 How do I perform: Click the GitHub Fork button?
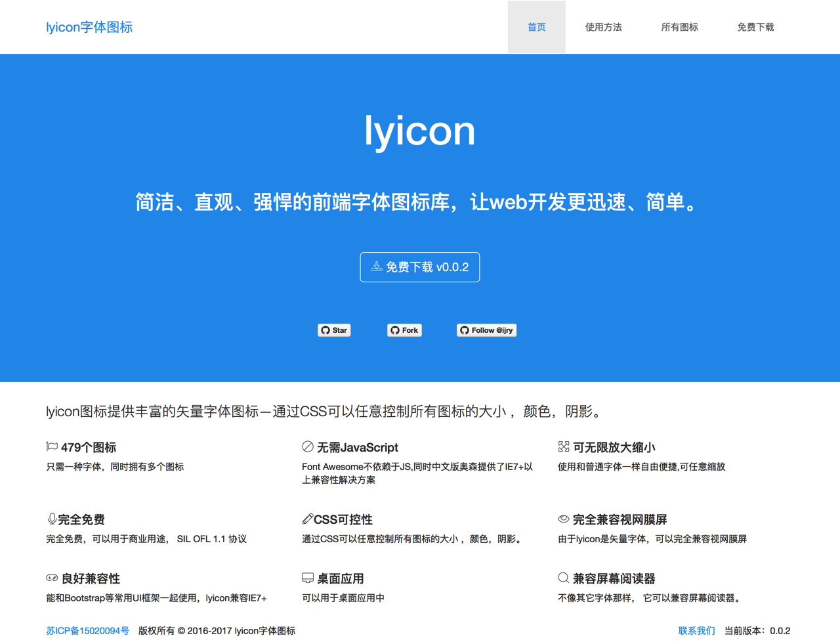(x=404, y=330)
